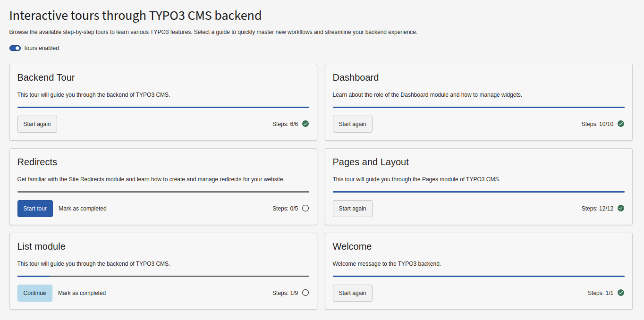The width and height of the screenshot is (644, 320).
Task: Click Start again for Backend Tour
Action: pos(37,124)
